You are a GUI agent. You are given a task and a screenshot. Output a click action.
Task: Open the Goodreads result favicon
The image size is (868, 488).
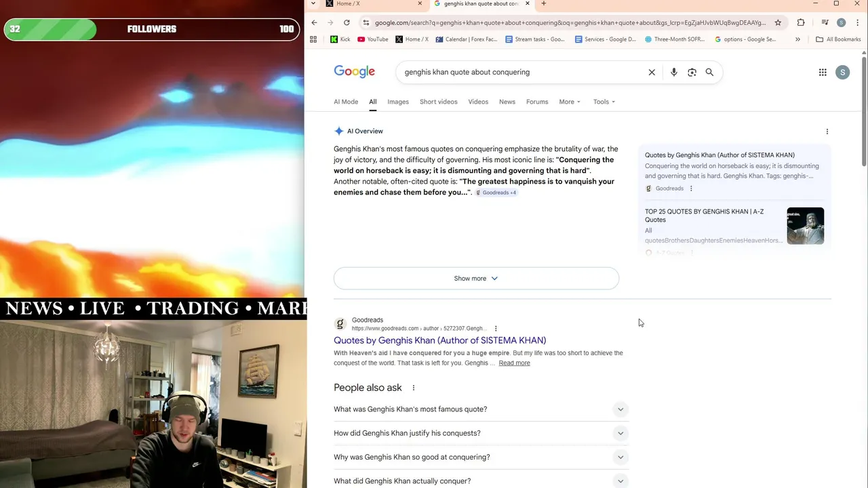(x=340, y=324)
